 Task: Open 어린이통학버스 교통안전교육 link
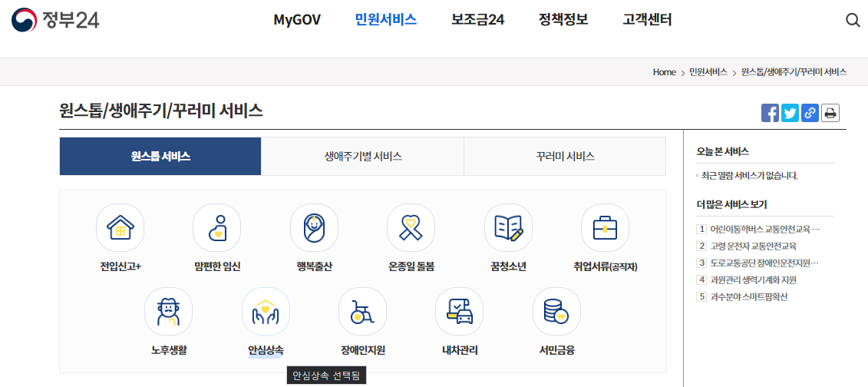tap(764, 229)
